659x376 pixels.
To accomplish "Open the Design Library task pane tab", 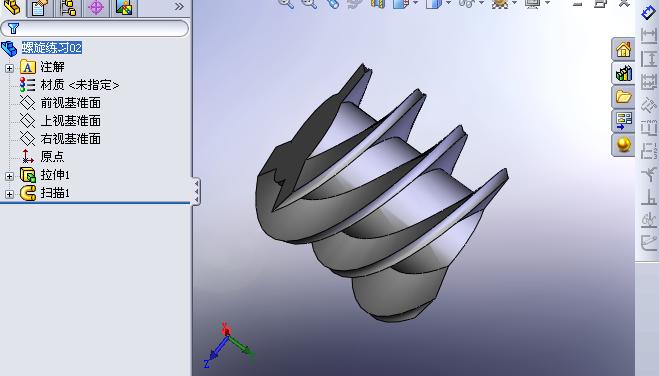I will (x=623, y=73).
